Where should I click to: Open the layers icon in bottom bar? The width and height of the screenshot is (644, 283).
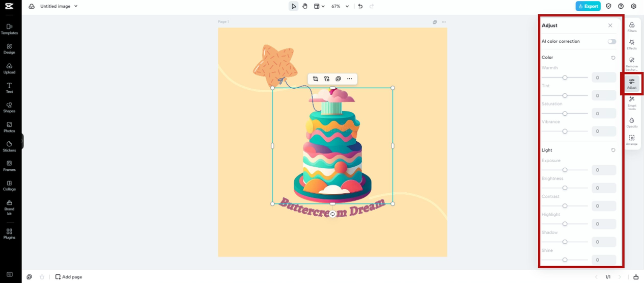29,277
